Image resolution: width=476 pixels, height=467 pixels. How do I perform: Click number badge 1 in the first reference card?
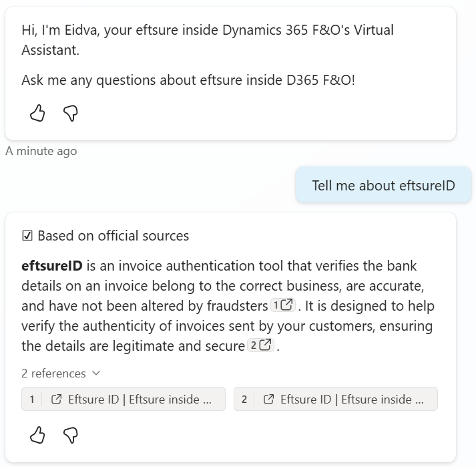pyautogui.click(x=32, y=400)
